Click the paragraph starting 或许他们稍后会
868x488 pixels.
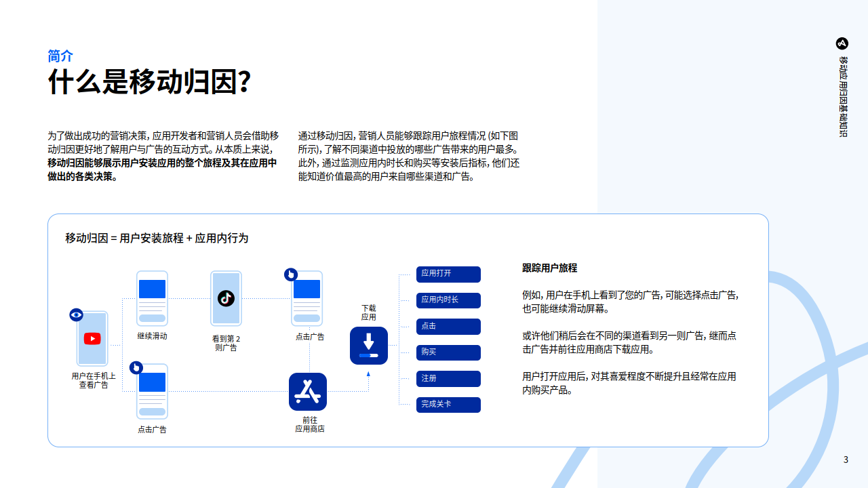629,342
